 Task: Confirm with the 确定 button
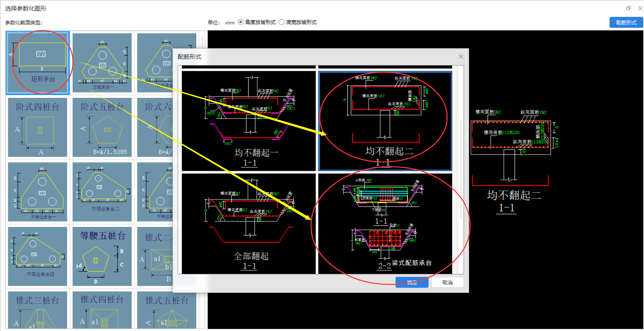pyautogui.click(x=412, y=282)
